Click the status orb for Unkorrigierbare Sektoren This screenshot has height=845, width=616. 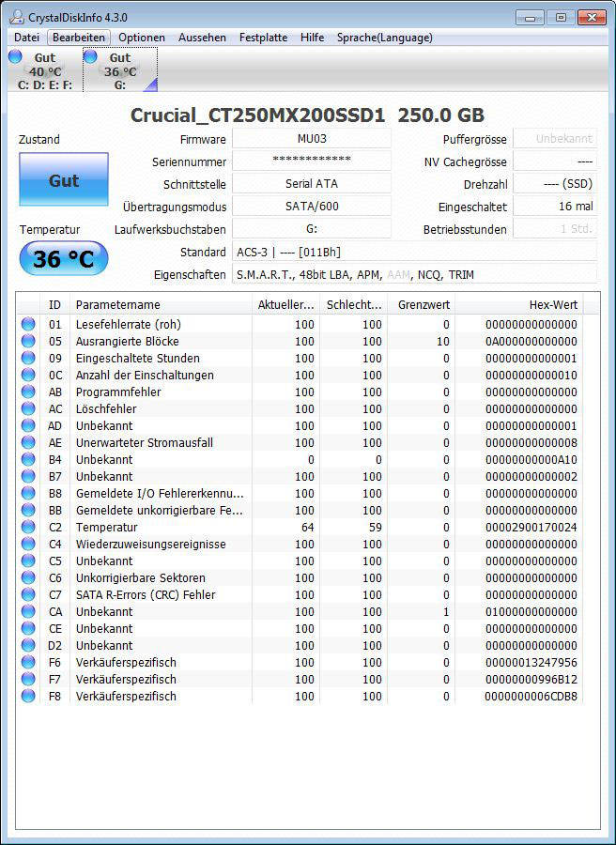click(x=28, y=577)
